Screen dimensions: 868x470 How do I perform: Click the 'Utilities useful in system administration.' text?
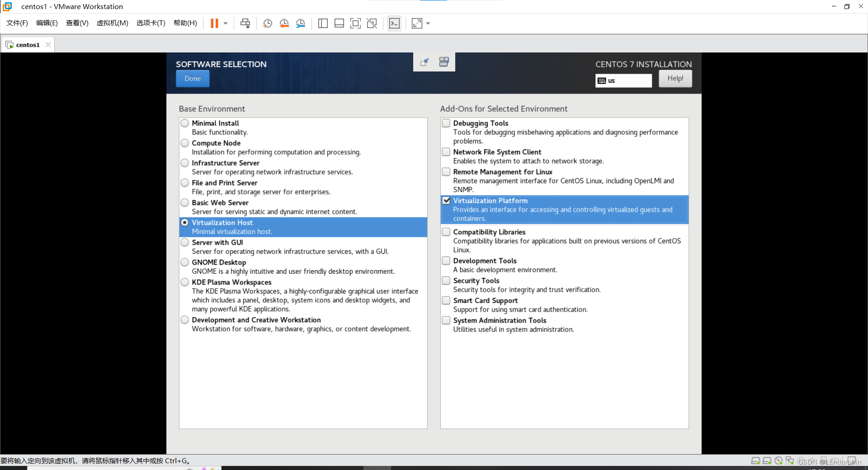coord(514,329)
